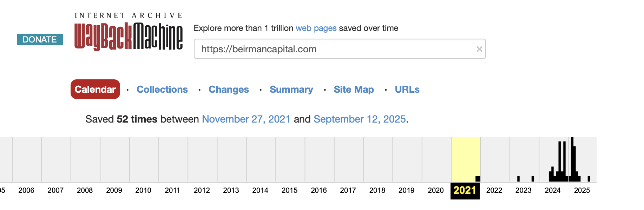Image resolution: width=644 pixels, height=210 pixels.
Task: Open the November 27, 2021 capture link
Action: (246, 119)
